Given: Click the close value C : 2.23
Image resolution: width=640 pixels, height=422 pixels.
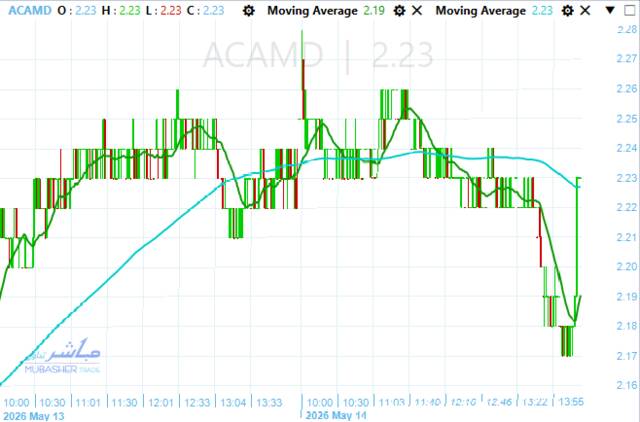Looking at the screenshot, I should [x=205, y=11].
